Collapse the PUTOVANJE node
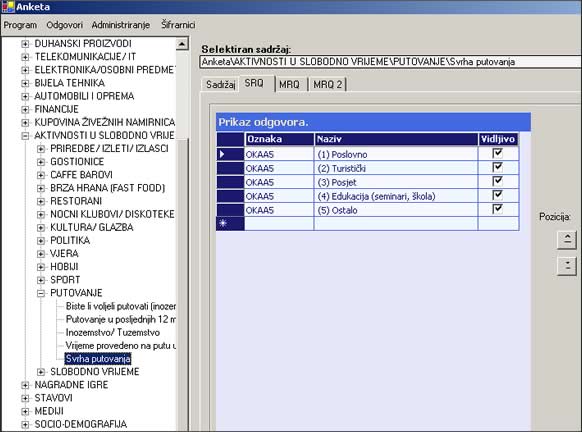This screenshot has height=432, width=582. click(x=41, y=293)
